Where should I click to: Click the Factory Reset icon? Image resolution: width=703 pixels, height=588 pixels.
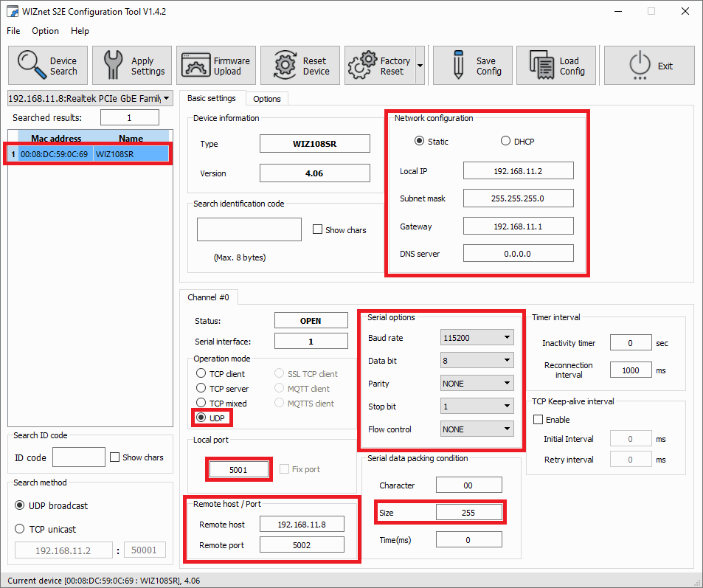pos(362,66)
